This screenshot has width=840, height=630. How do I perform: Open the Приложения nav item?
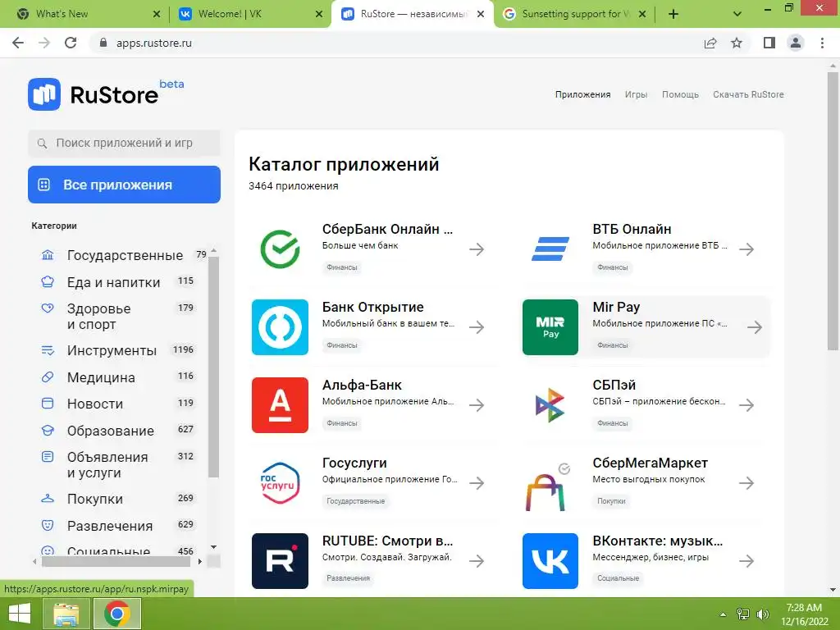[583, 94]
